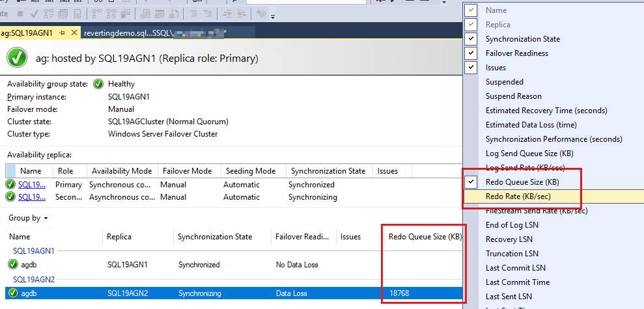This screenshot has width=644, height=309.
Task: Click SQL19AGCluster (Normal Quorum) cluster state text
Action: [169, 122]
